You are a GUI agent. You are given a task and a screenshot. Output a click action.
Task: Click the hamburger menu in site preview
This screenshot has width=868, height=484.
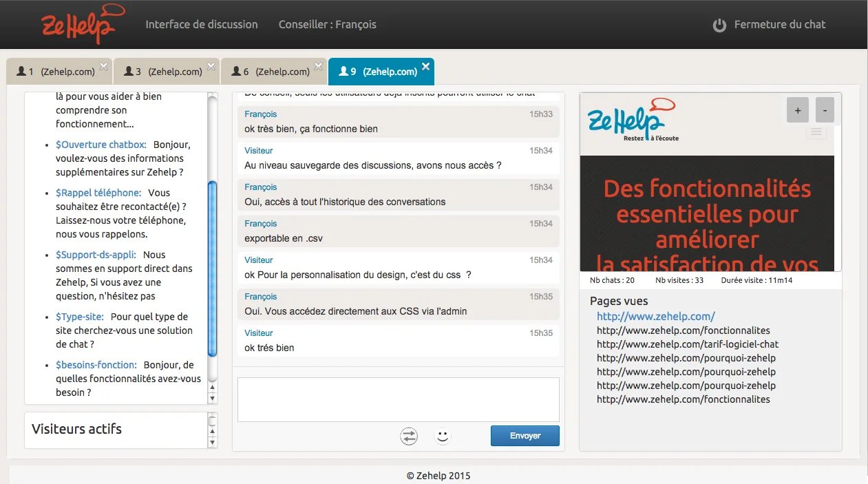(x=816, y=132)
